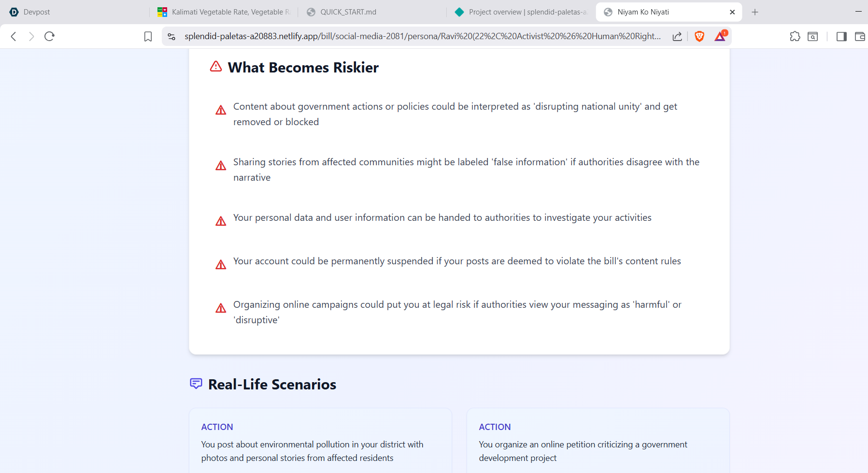Go back to the previous page
This screenshot has height=473, width=868.
pyautogui.click(x=14, y=36)
